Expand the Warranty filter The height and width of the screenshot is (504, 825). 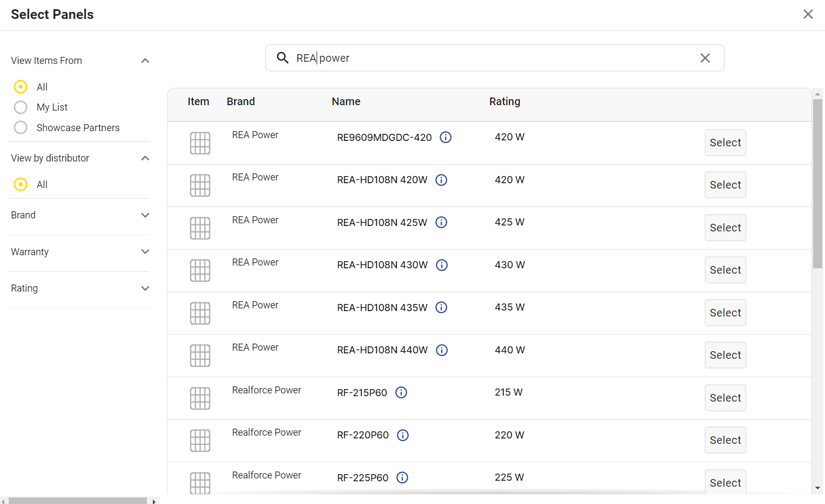pos(145,251)
